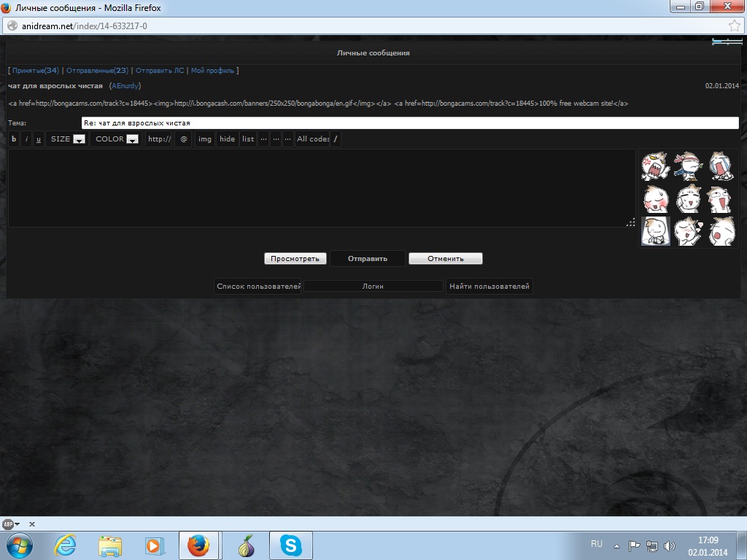
Task: Insert the excited open-mouth smiley looking up
Action: click(x=721, y=198)
